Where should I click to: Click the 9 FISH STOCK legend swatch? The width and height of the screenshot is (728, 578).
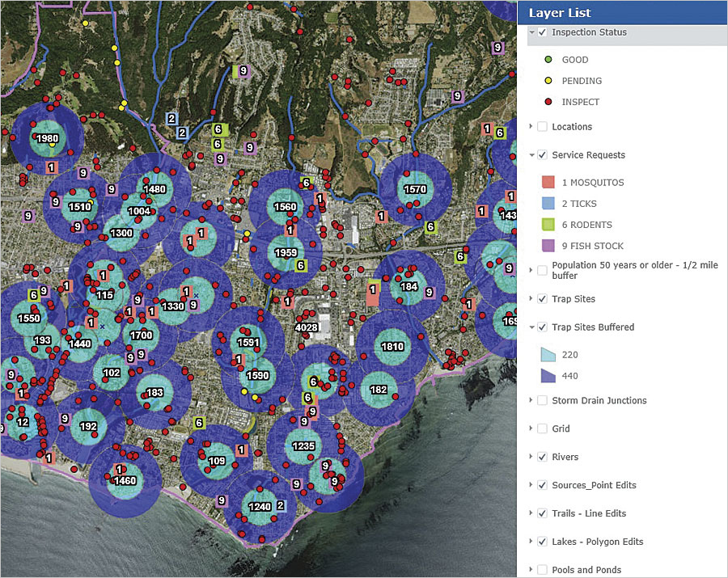pos(548,246)
